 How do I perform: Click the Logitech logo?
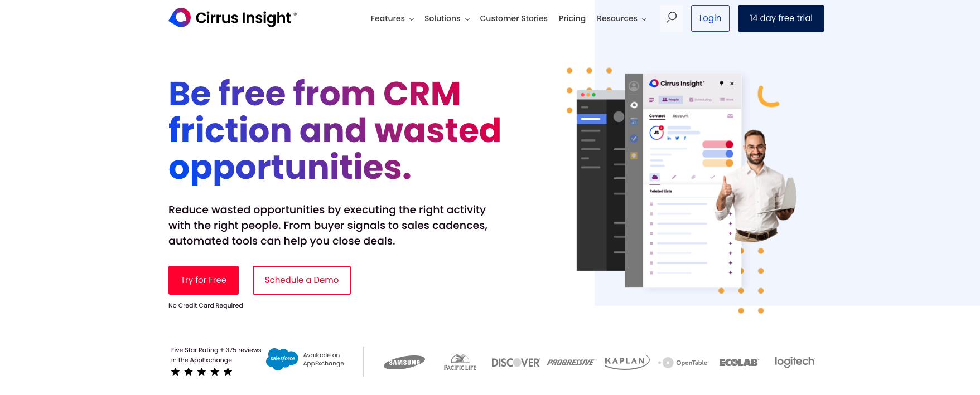click(x=794, y=362)
